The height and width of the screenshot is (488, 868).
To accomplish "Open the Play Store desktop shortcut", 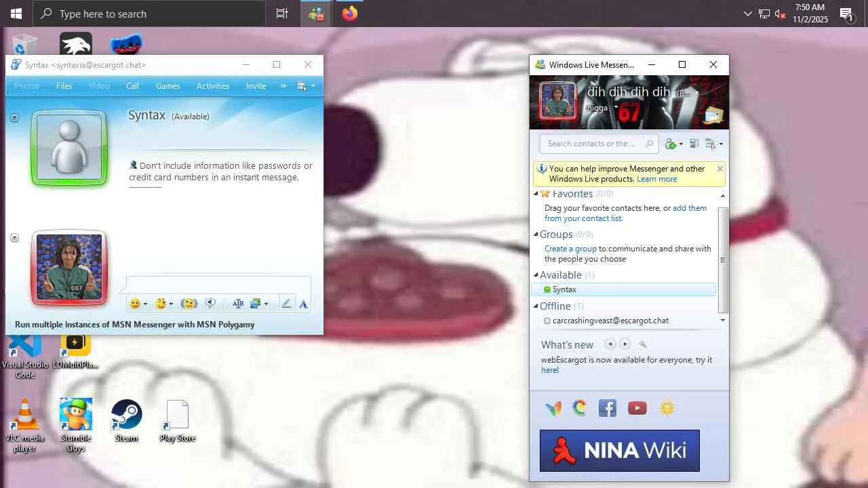I will pyautogui.click(x=178, y=420).
